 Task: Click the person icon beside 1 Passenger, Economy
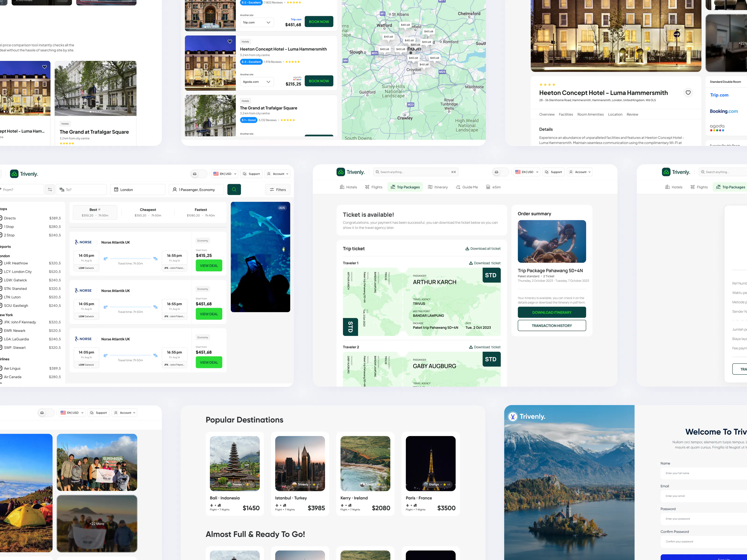pos(175,190)
